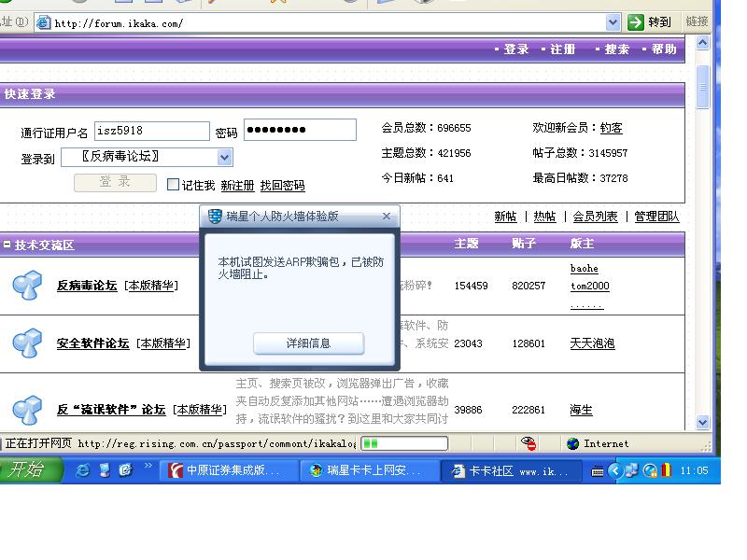Click the page loading progress bar
This screenshot has width=747, height=560.
pos(404,444)
